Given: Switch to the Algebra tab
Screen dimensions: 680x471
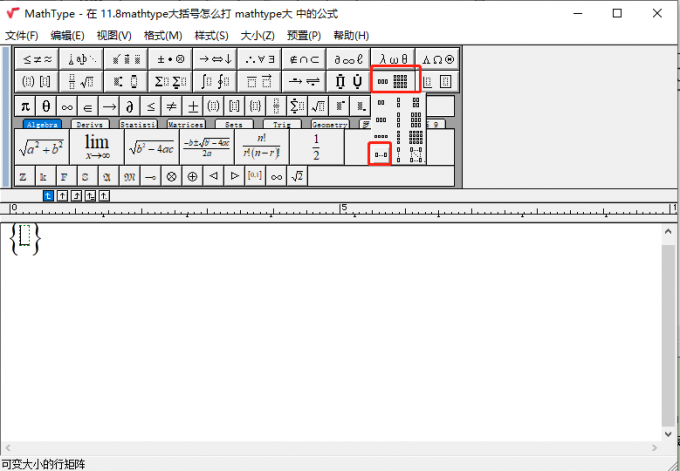Looking at the screenshot, I should coord(42,124).
